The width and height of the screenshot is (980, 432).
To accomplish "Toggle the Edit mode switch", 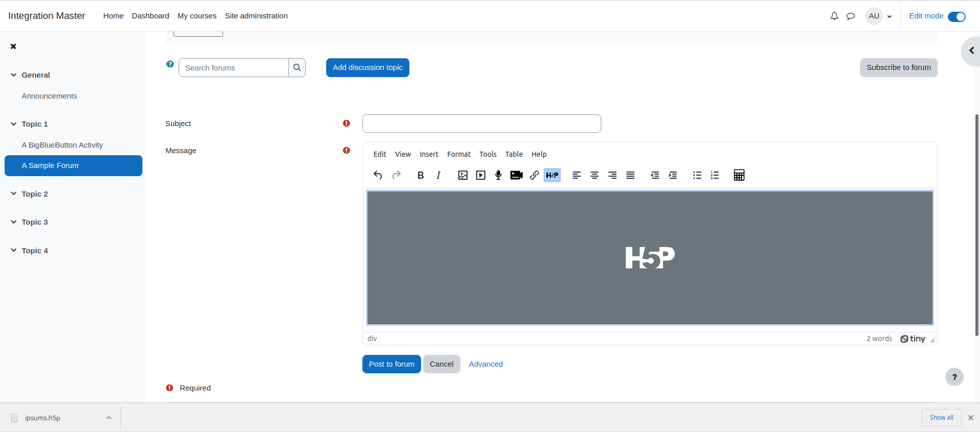I will pyautogui.click(x=957, y=17).
